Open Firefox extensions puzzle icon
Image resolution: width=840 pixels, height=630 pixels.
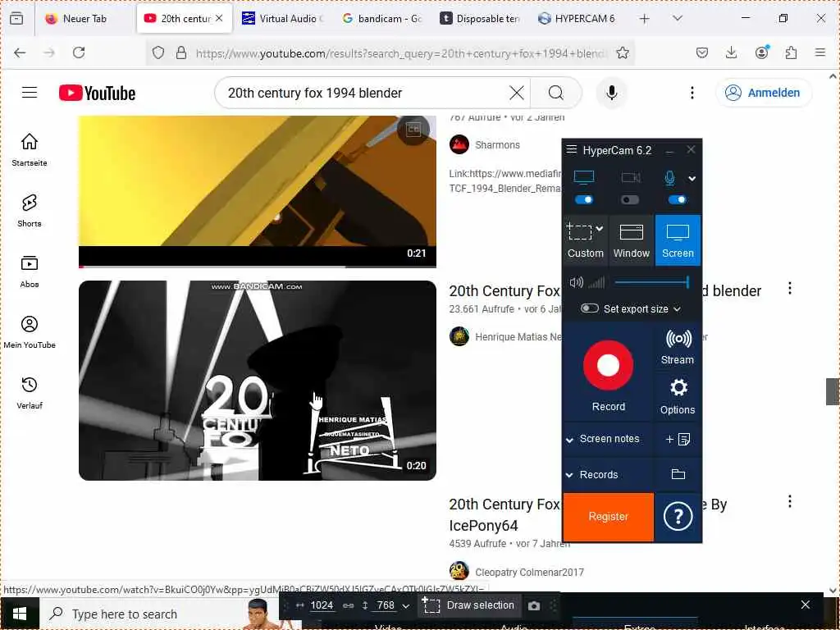[791, 52]
